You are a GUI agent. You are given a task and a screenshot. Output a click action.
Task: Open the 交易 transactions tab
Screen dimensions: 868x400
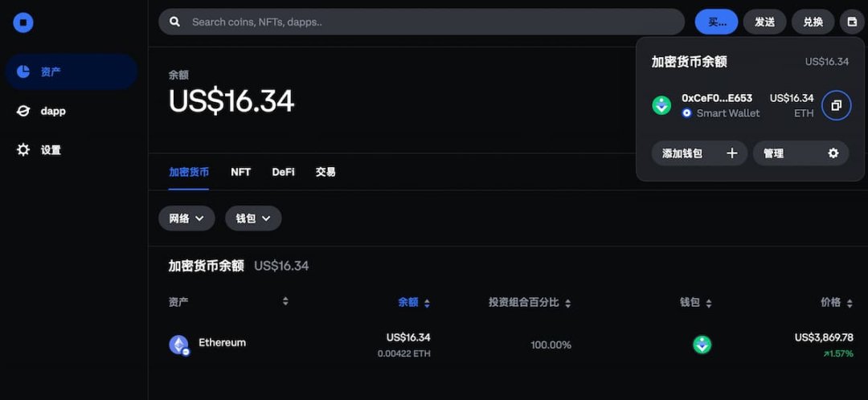325,172
